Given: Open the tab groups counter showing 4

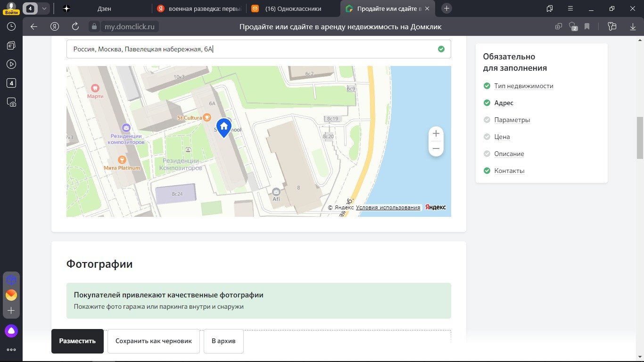Looking at the screenshot, I should point(31,8).
